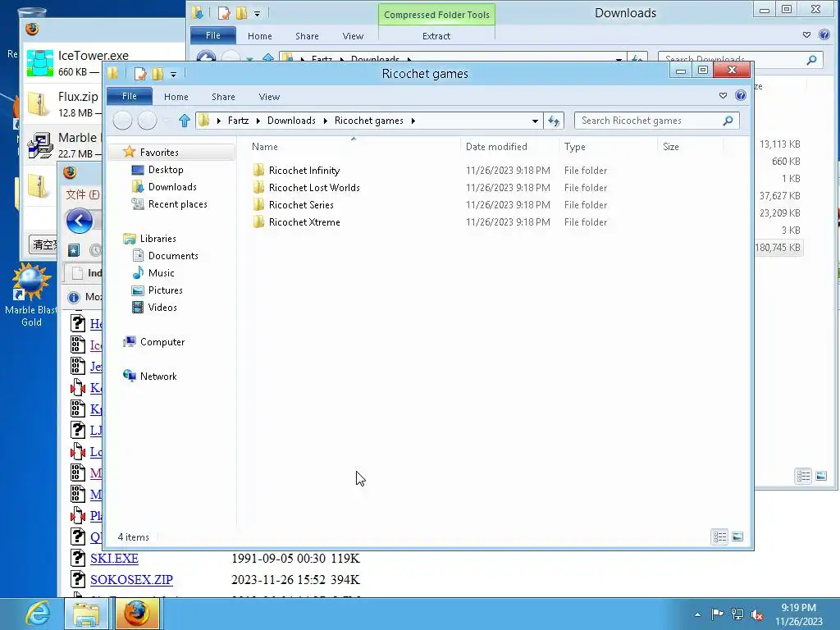840x630 pixels.
Task: Click search magnifier in Ricochet games search box
Action: point(728,121)
